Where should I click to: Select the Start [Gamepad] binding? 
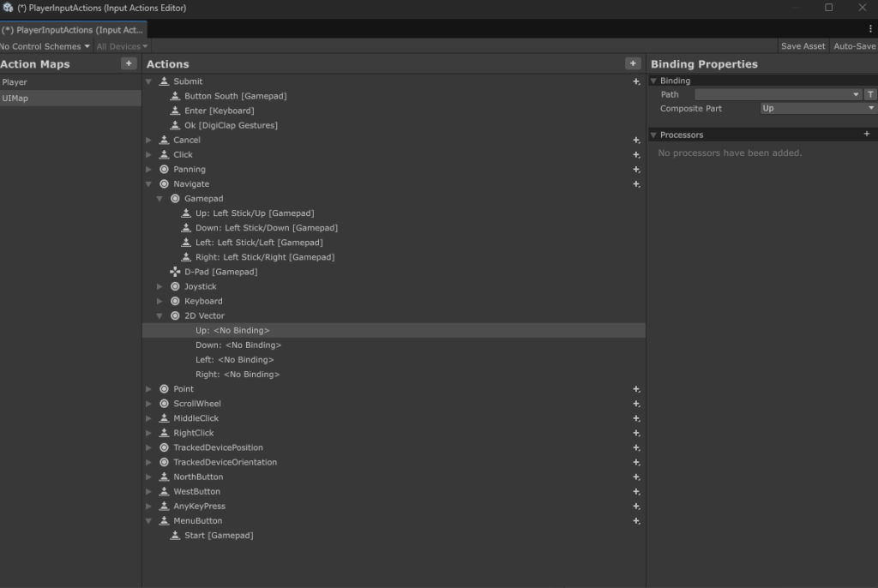(x=218, y=536)
